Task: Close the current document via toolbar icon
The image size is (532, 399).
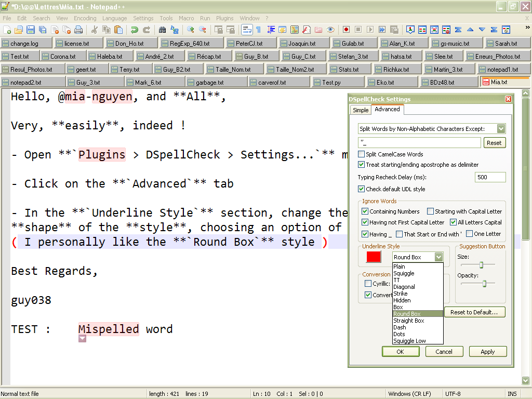Action: 55,30
